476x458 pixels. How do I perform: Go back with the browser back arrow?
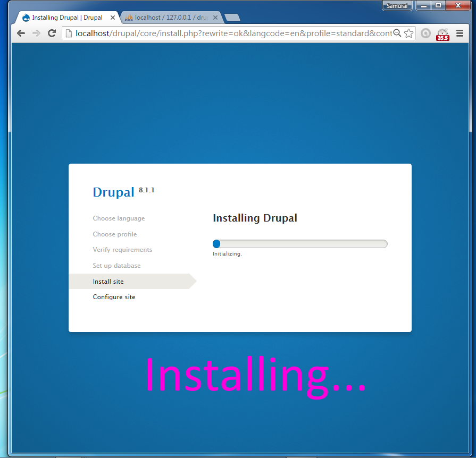point(21,33)
